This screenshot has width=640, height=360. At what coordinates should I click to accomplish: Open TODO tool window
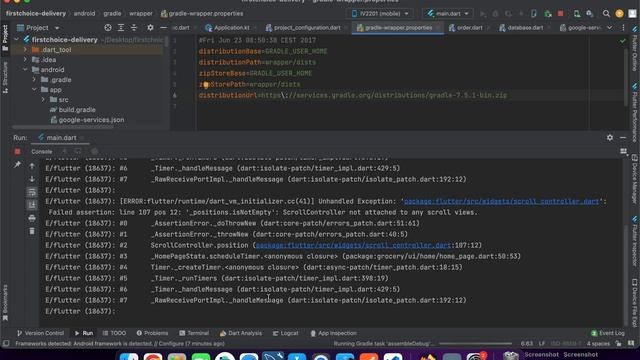coord(114,333)
